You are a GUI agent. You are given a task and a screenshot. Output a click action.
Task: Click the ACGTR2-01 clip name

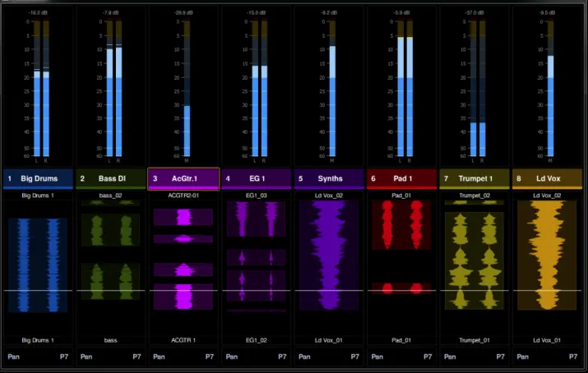[183, 196]
